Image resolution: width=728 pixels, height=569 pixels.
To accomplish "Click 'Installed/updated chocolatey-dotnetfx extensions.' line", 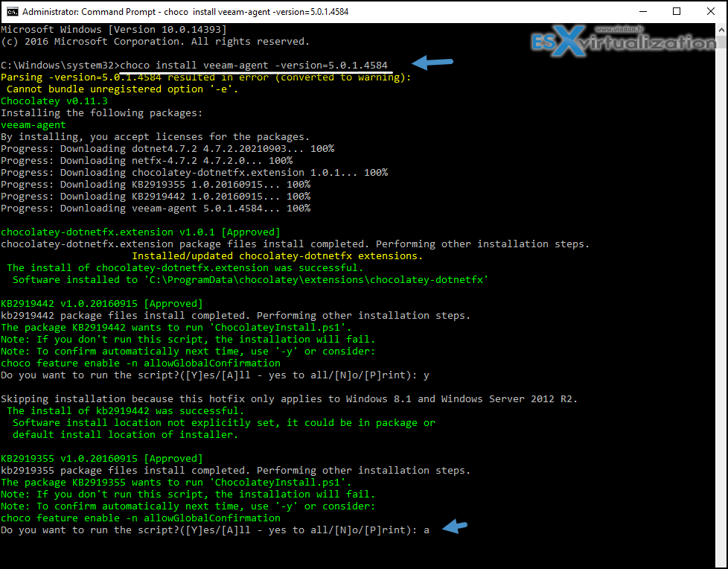I will 277,256.
